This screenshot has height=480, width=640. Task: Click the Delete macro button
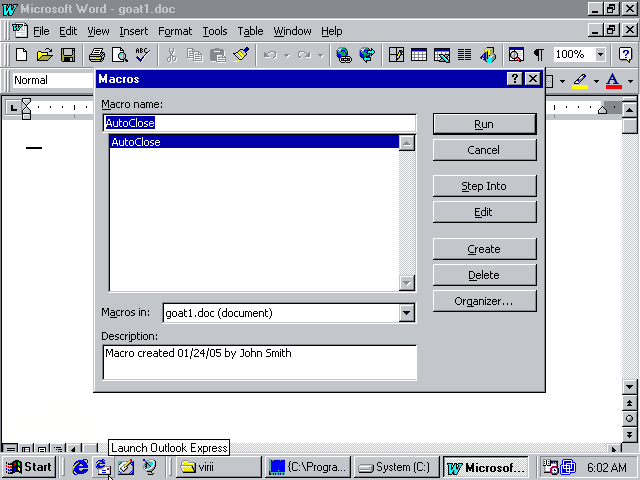coord(484,275)
